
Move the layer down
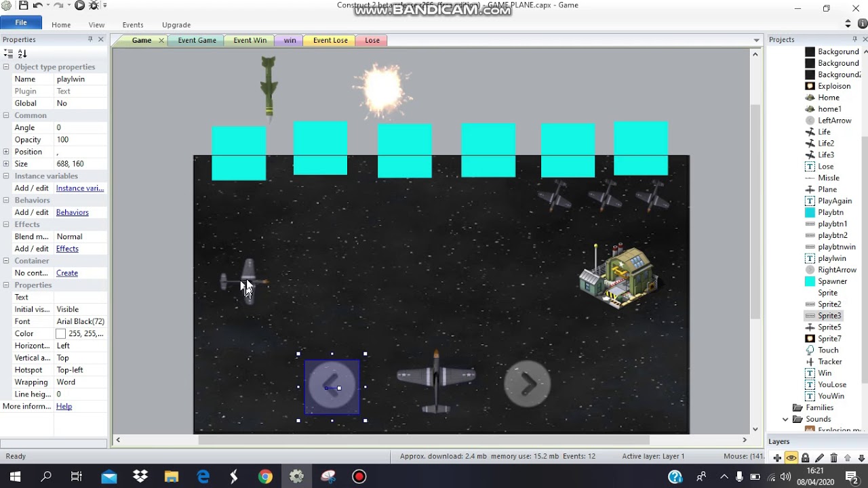[861, 458]
